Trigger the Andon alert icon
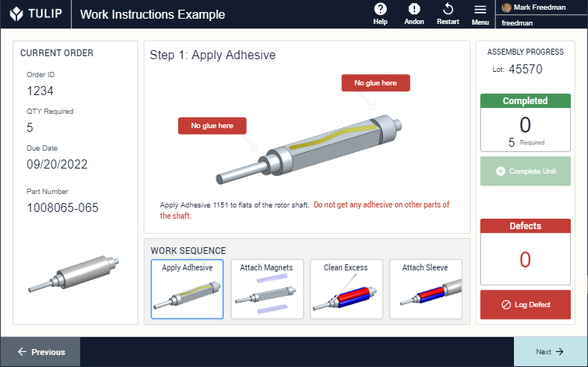Image resolution: width=588 pixels, height=367 pixels. pos(414,9)
